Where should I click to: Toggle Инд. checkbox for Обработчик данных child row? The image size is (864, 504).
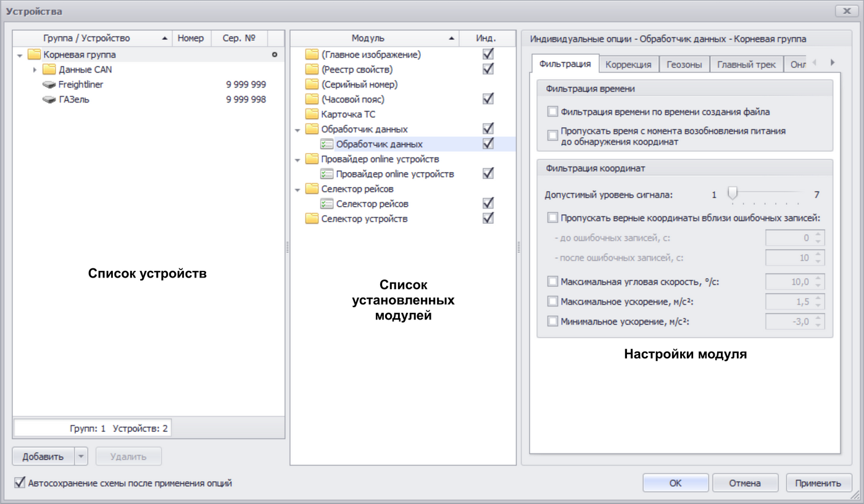[x=488, y=143]
